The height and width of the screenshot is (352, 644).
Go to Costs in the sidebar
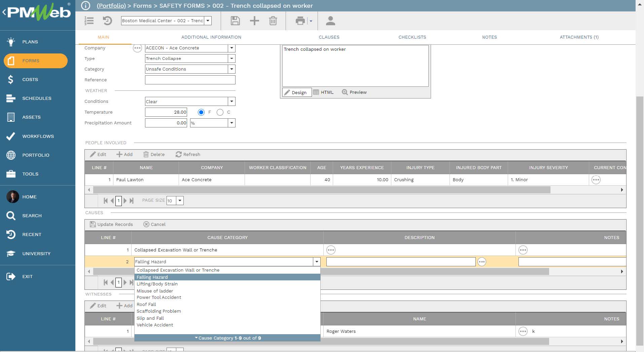[x=30, y=79]
